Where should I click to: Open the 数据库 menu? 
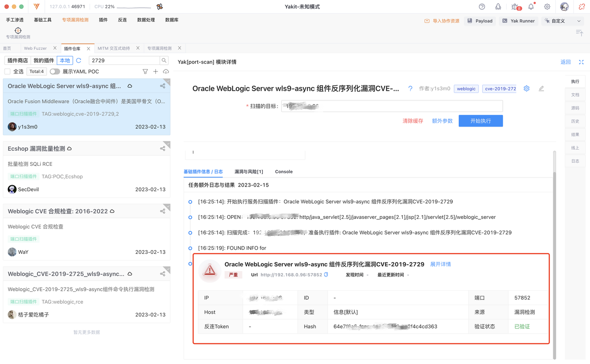click(172, 20)
